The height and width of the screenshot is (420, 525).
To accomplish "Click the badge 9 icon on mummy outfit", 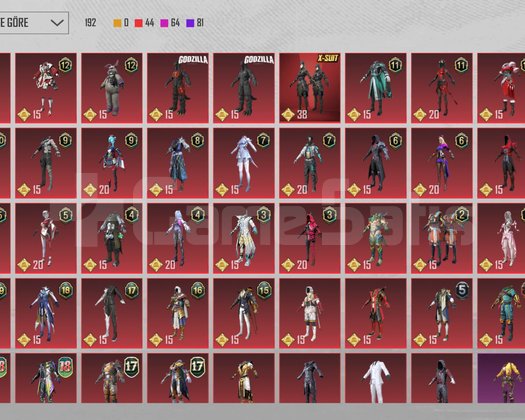I will pos(66,140).
